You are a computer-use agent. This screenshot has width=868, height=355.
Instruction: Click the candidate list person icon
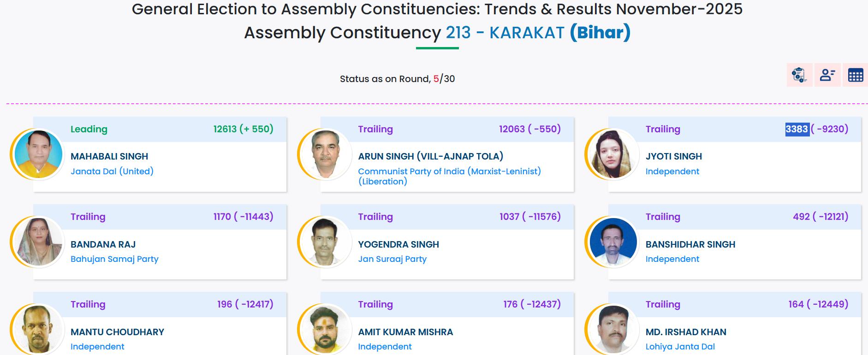point(827,75)
